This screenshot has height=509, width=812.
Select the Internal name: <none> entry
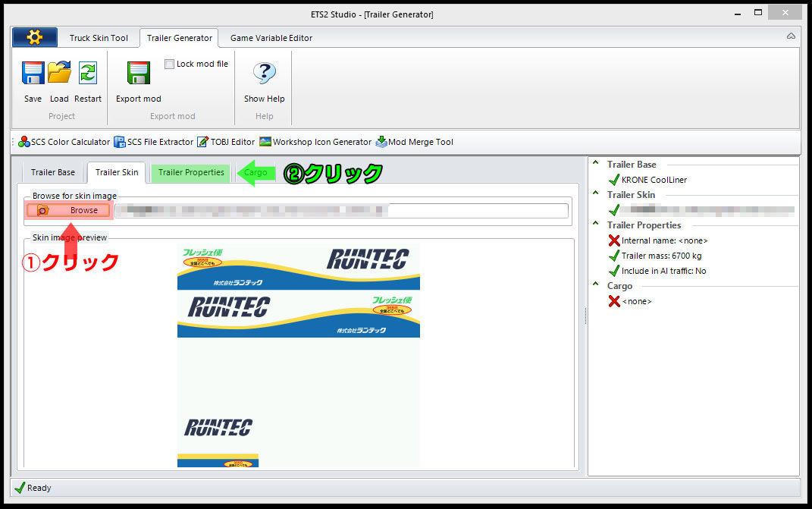coord(664,240)
